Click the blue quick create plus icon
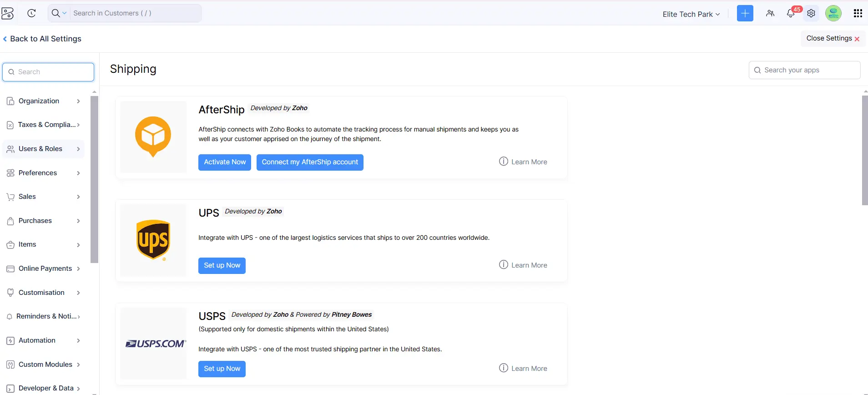The height and width of the screenshot is (395, 868). 745,13
